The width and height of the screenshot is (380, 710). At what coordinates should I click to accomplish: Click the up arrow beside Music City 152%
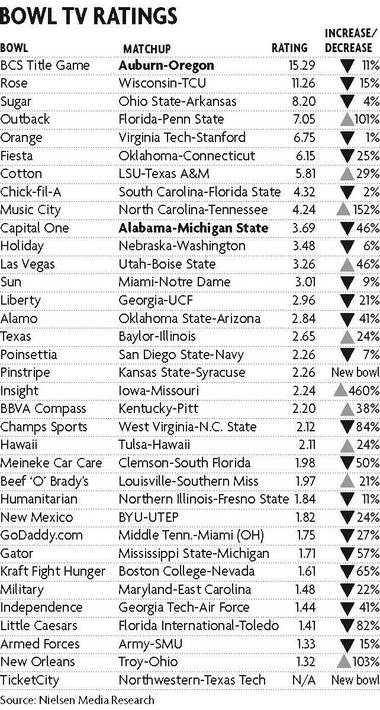click(341, 210)
